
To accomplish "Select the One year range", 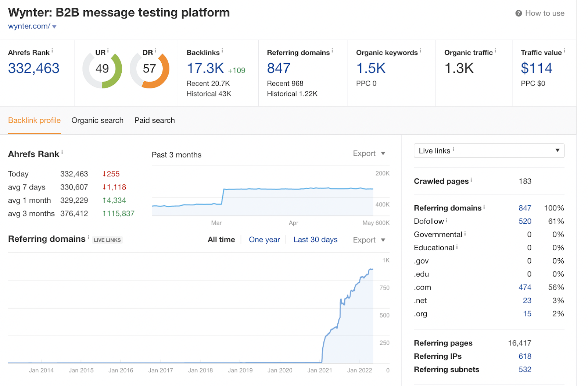I will point(264,240).
